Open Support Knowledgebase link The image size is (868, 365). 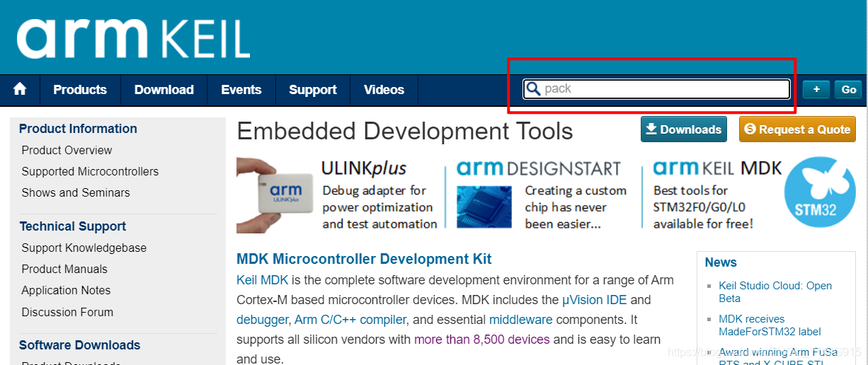(x=84, y=248)
